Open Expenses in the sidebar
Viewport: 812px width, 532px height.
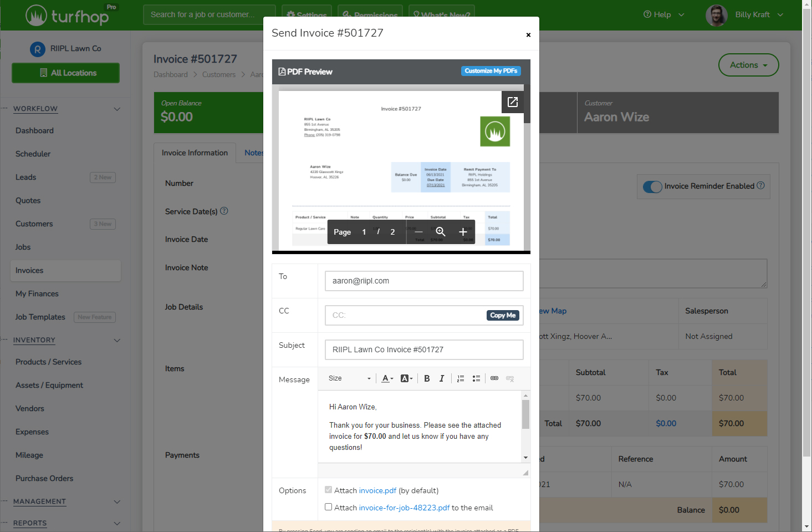(x=32, y=432)
